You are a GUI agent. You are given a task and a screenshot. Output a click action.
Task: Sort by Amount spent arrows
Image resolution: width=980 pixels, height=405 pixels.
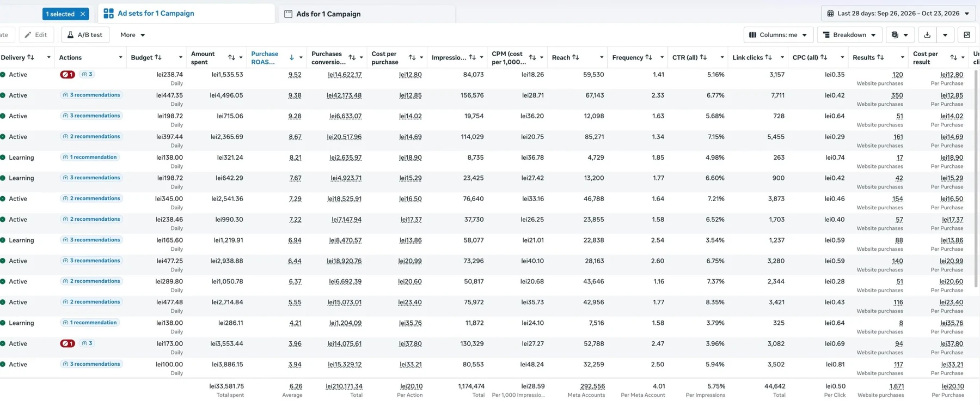231,57
